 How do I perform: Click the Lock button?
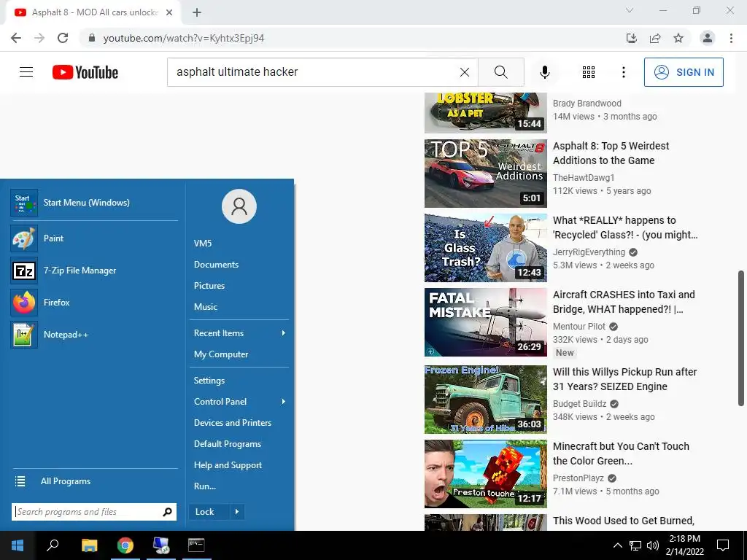209,512
